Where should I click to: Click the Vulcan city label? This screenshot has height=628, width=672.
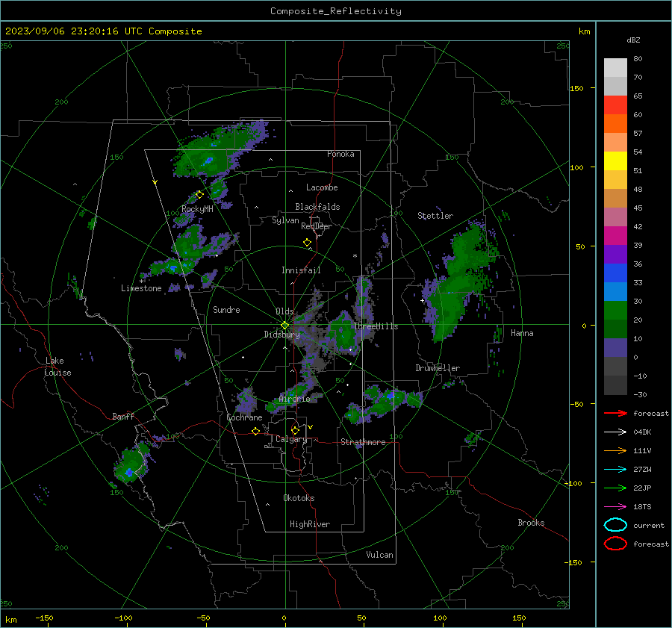(379, 555)
